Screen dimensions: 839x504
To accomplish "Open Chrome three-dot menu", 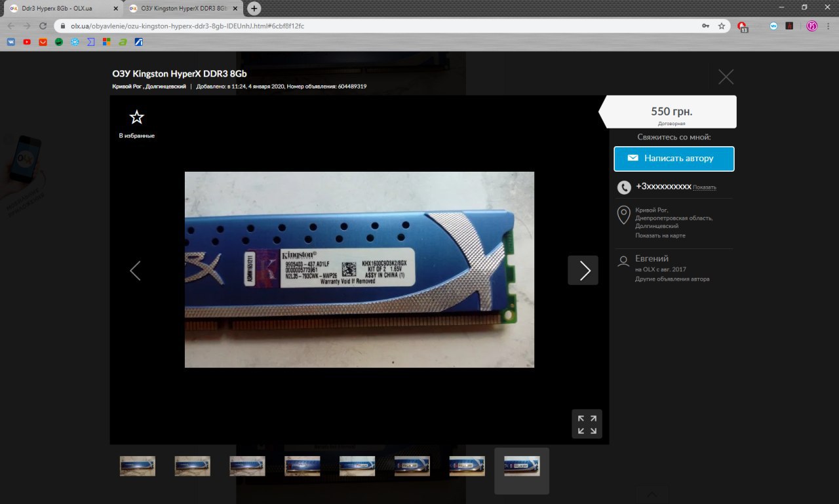I will click(828, 26).
